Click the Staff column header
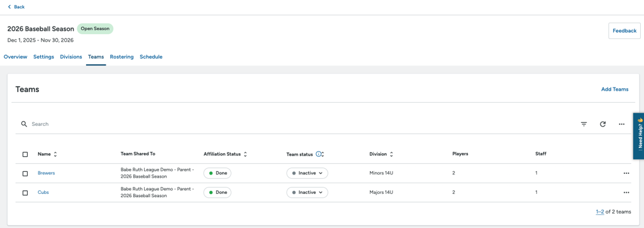The image size is (644, 228). pos(540,154)
